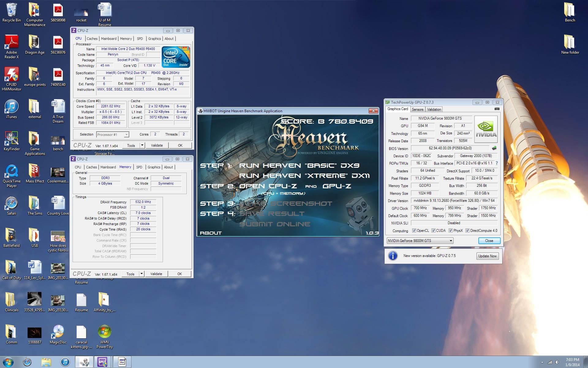Open the Processor #1 selection dropdown
Screen dimensions: 588x368
click(x=113, y=134)
